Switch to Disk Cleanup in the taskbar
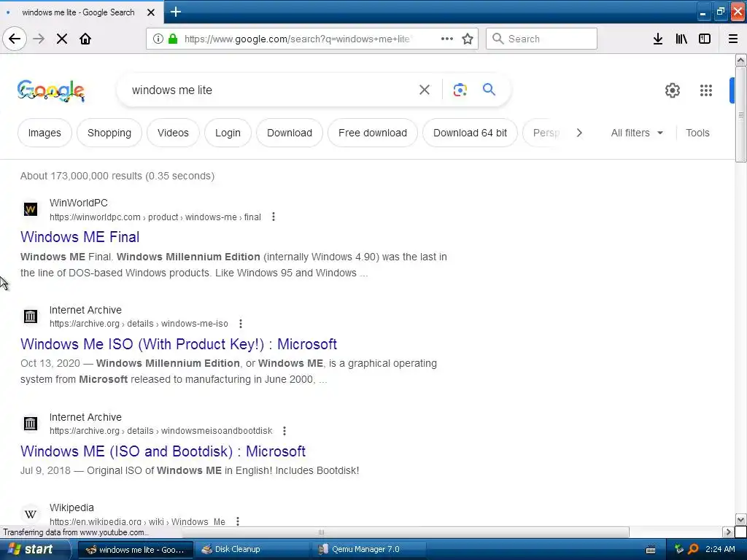Screen dimensions: 747x560 click(x=253, y=550)
